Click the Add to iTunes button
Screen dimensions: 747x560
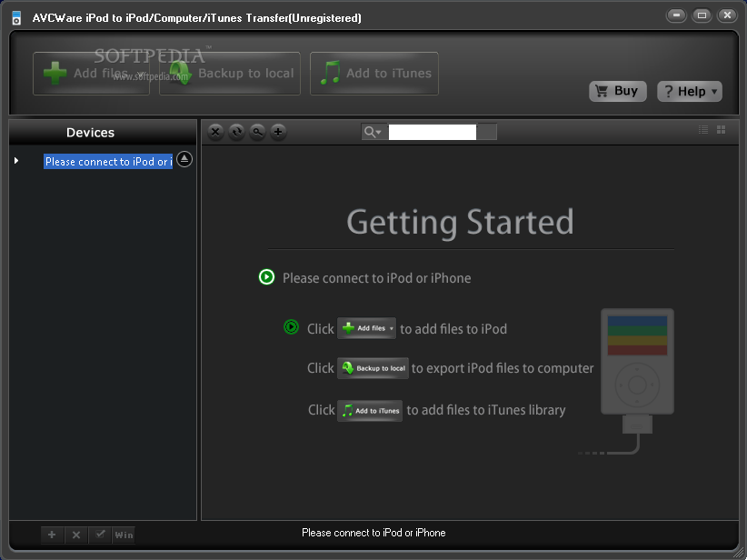coord(374,74)
